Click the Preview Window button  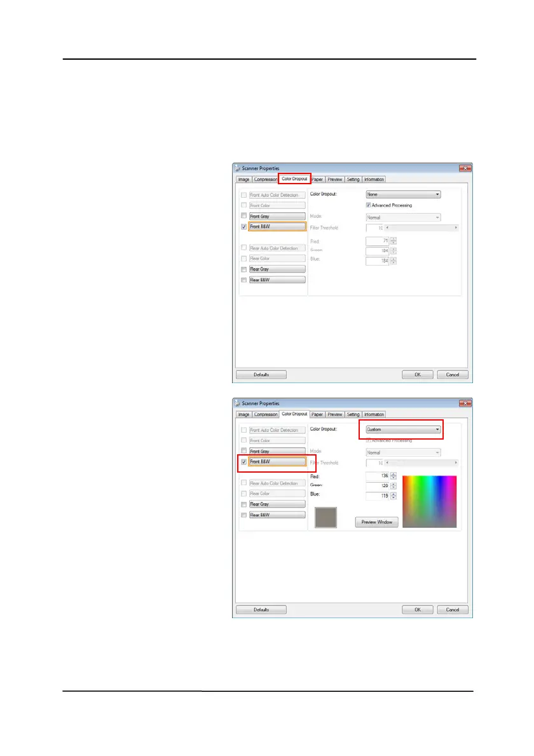pos(377,522)
